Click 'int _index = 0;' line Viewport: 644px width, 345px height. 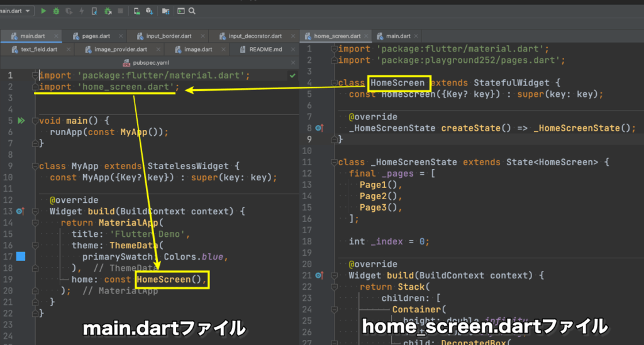click(389, 241)
